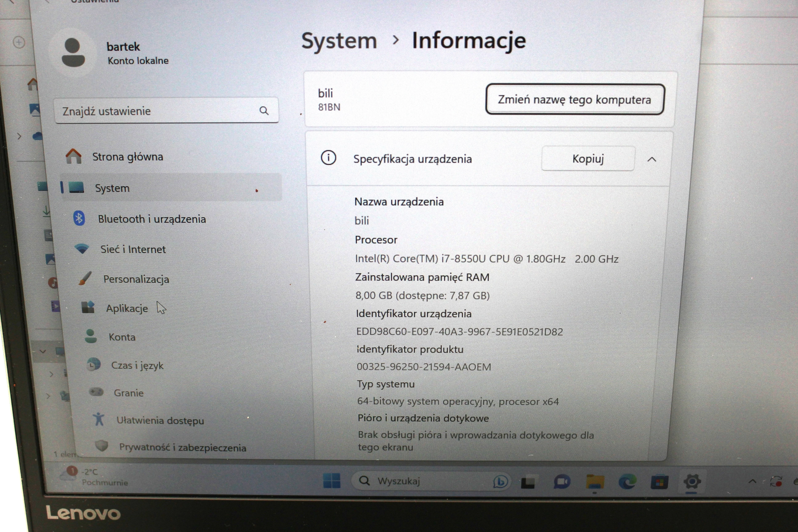
Task: Select processor value Intel Core i7-8550U
Action: [487, 259]
